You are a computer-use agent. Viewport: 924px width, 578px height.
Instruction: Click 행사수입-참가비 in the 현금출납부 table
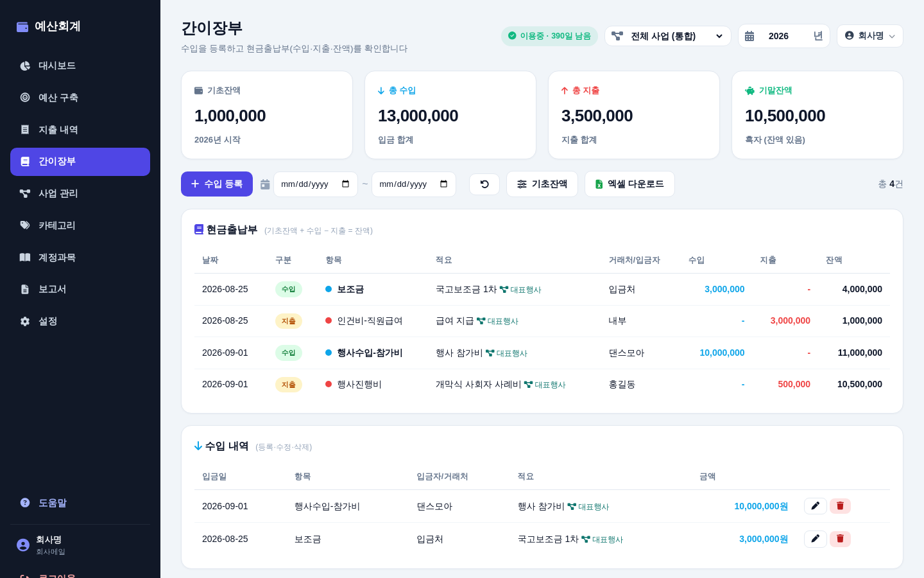tap(370, 353)
